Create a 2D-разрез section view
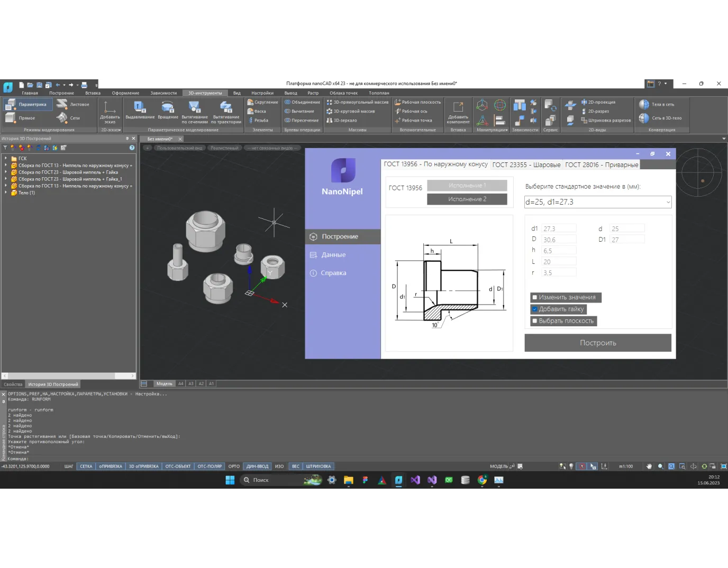Image resolution: width=728 pixels, height=568 pixels. 595,111
